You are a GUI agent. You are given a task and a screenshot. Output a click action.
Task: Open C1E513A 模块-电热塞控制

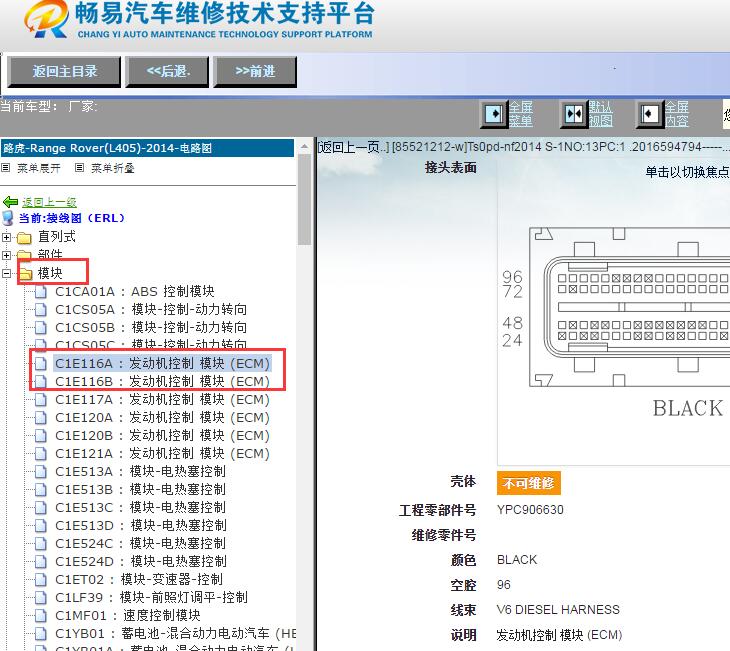[x=140, y=471]
